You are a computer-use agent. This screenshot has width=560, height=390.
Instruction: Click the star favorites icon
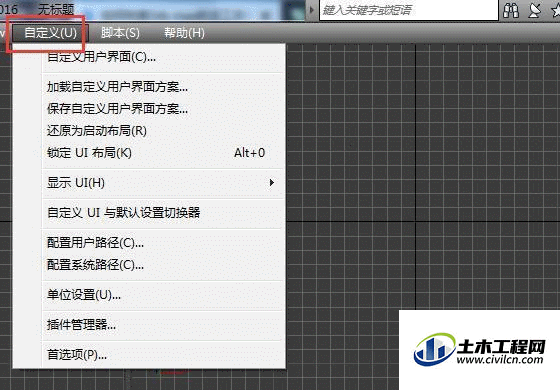pos(556,10)
